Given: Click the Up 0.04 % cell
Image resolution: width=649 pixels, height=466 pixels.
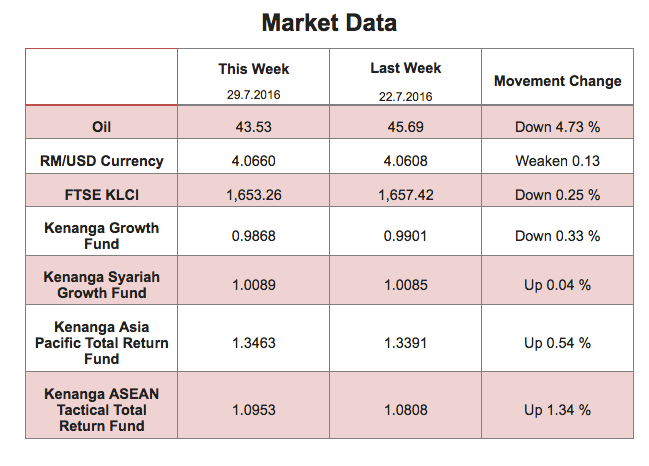Looking at the screenshot, I should pos(558,280).
